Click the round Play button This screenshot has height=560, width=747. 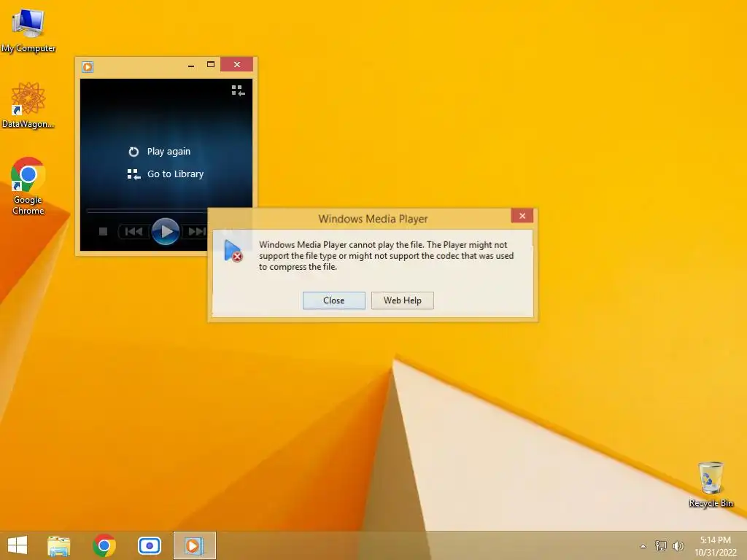coord(166,231)
